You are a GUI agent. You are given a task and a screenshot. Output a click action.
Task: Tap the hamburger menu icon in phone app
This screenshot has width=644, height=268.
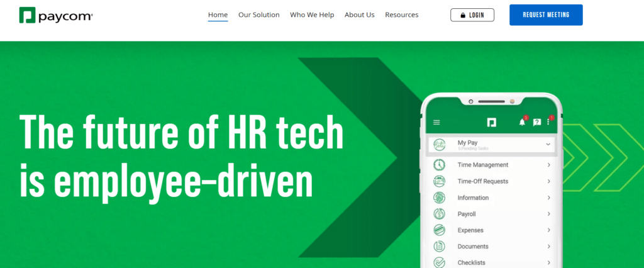tap(436, 123)
